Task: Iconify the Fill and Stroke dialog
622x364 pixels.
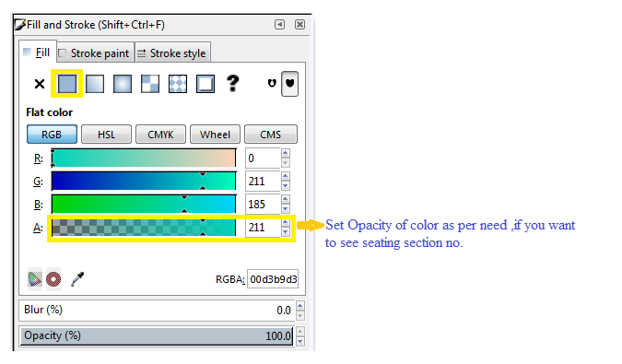Action: [279, 25]
